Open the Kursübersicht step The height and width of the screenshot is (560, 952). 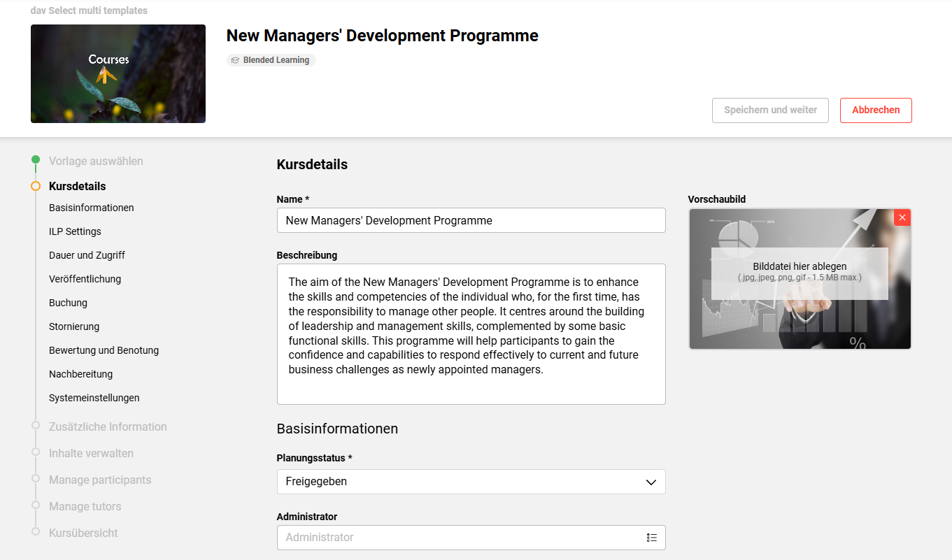click(83, 533)
